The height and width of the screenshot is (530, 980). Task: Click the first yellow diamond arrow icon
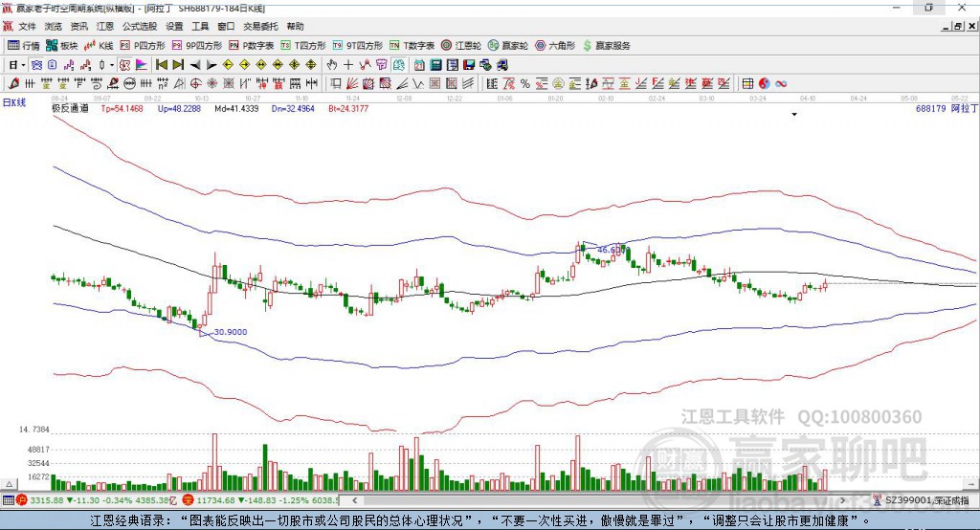pyautogui.click(x=228, y=65)
